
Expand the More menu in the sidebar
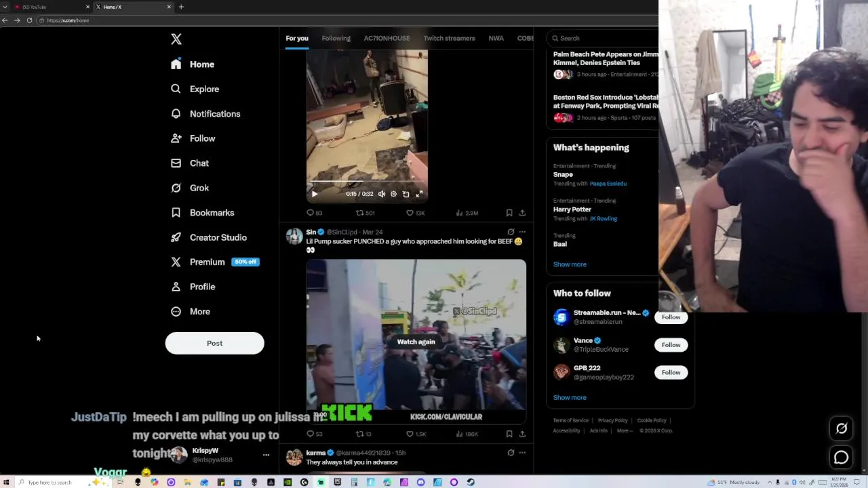[x=191, y=312]
